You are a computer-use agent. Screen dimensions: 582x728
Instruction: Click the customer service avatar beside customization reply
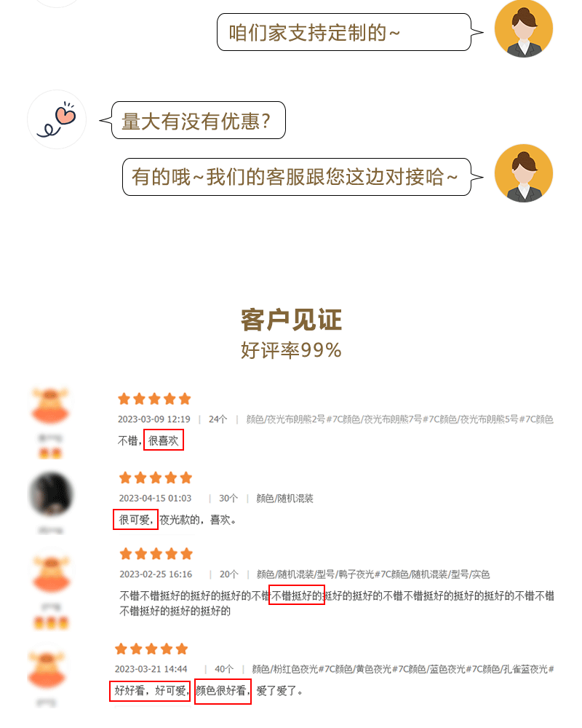[524, 28]
